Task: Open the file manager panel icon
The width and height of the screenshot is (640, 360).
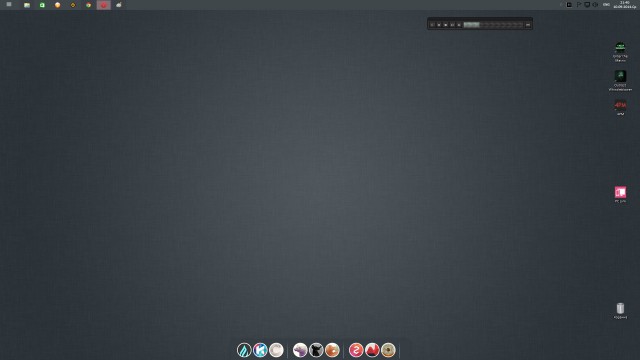Action: [x=27, y=5]
